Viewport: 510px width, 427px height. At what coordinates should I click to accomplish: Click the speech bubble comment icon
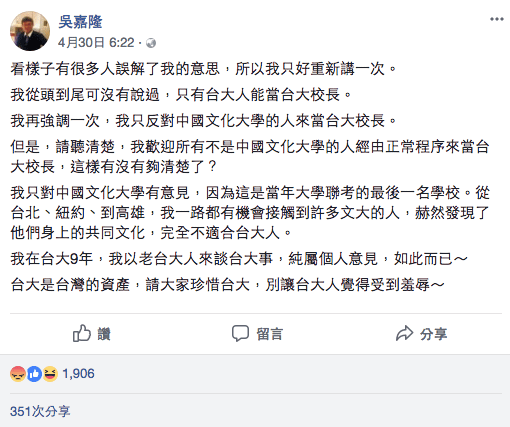tap(240, 333)
